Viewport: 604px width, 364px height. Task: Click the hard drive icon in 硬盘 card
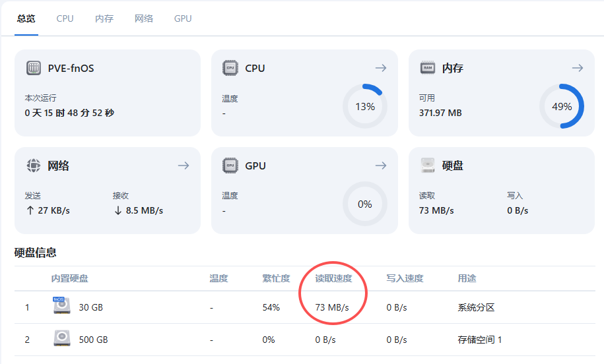click(428, 166)
